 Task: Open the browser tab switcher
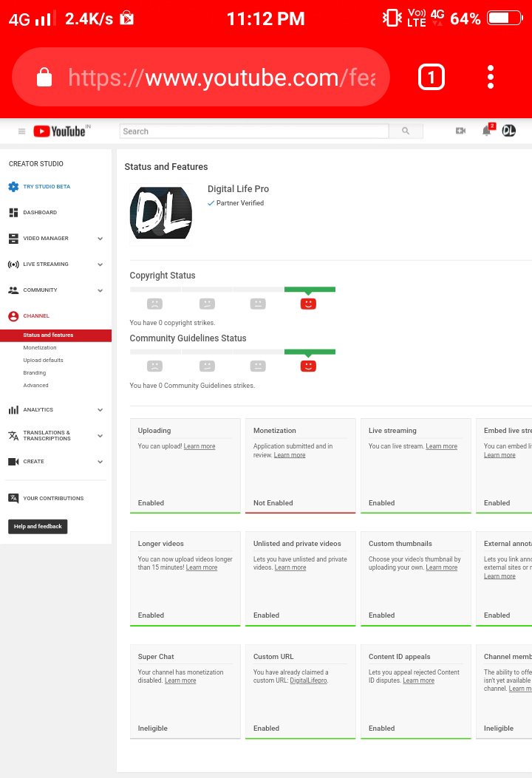[432, 78]
